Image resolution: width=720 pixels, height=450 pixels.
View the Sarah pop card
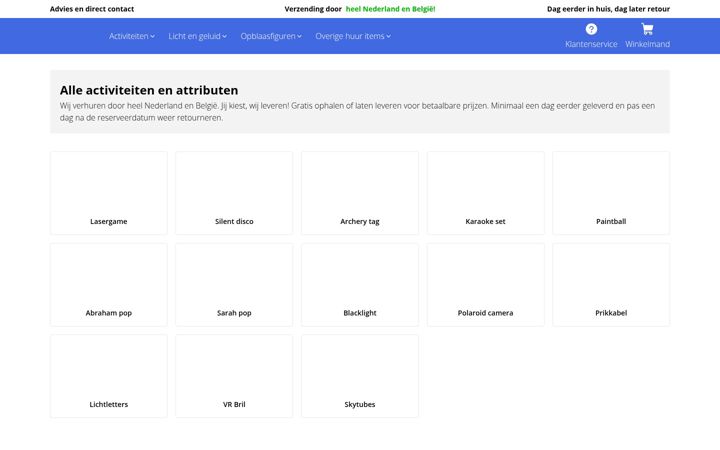tap(234, 285)
